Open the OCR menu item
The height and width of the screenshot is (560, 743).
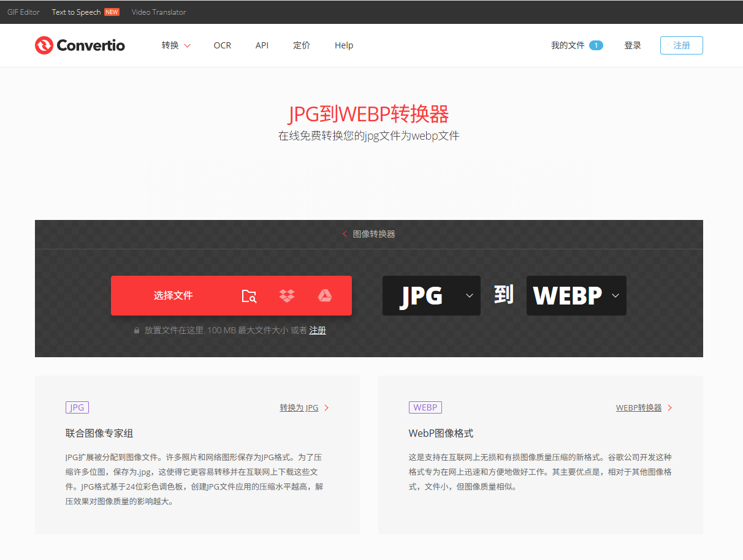pos(222,45)
